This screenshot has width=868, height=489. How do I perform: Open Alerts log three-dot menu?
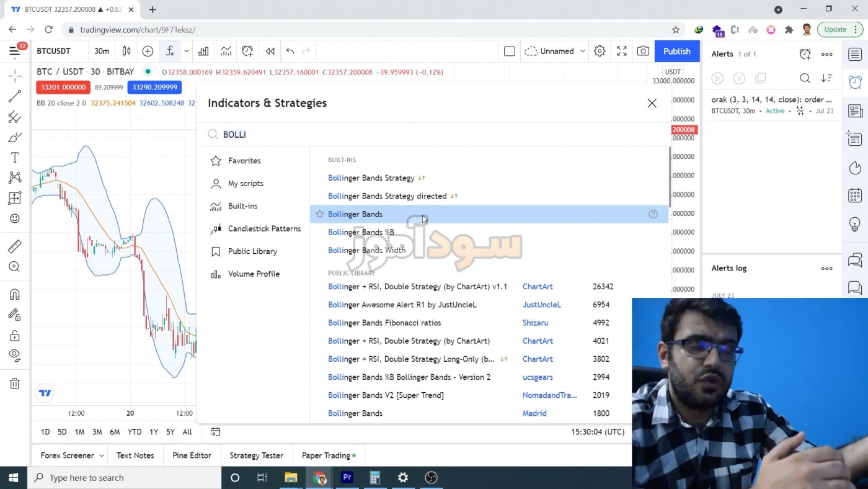[x=826, y=268]
